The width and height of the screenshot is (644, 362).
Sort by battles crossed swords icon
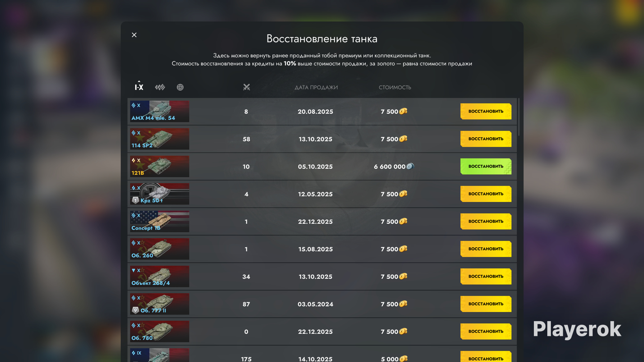pyautogui.click(x=246, y=87)
